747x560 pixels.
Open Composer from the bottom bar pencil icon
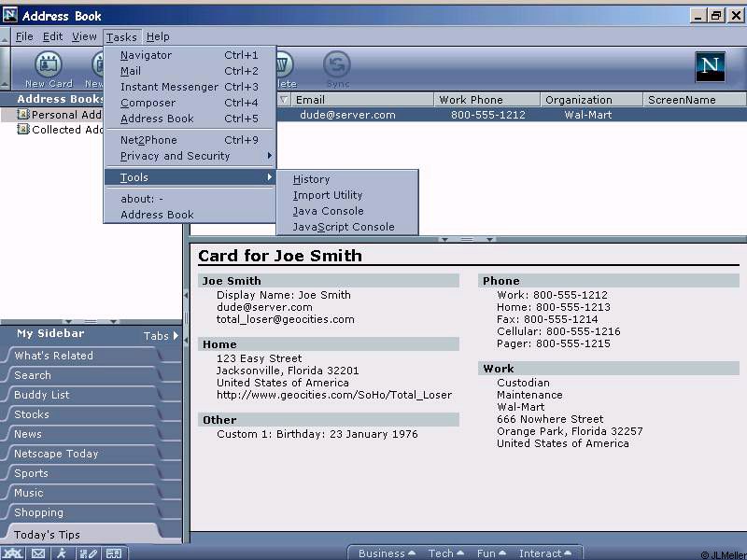pyautogui.click(x=88, y=553)
